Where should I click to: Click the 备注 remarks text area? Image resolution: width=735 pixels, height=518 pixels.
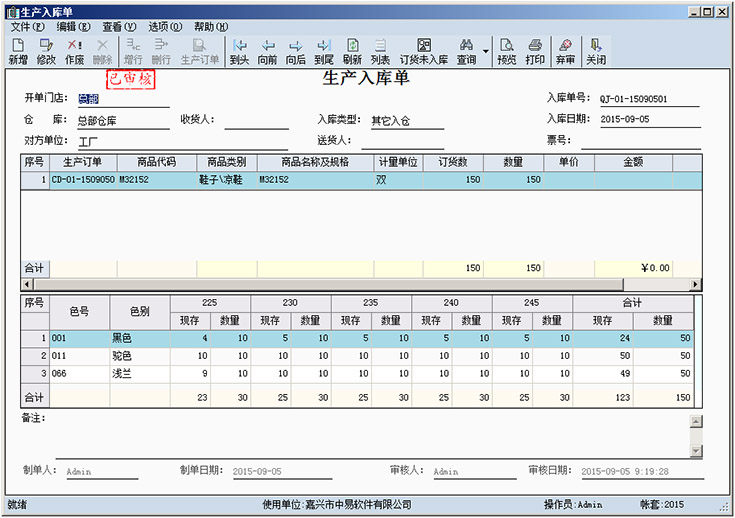(372, 436)
